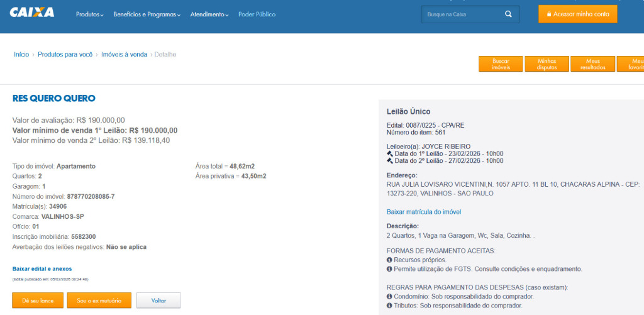Click Leiloeiro(a) JOYCE RIBEIRO text

[428, 146]
